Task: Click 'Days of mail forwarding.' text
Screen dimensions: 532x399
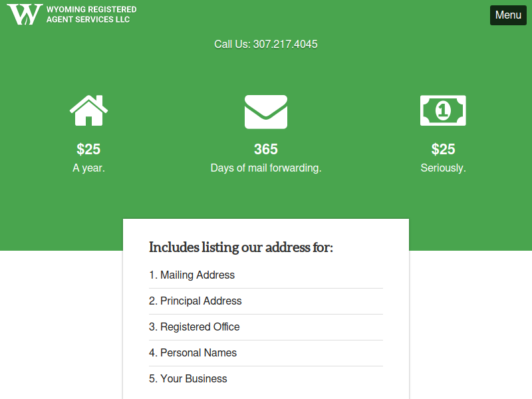Action: tap(266, 168)
